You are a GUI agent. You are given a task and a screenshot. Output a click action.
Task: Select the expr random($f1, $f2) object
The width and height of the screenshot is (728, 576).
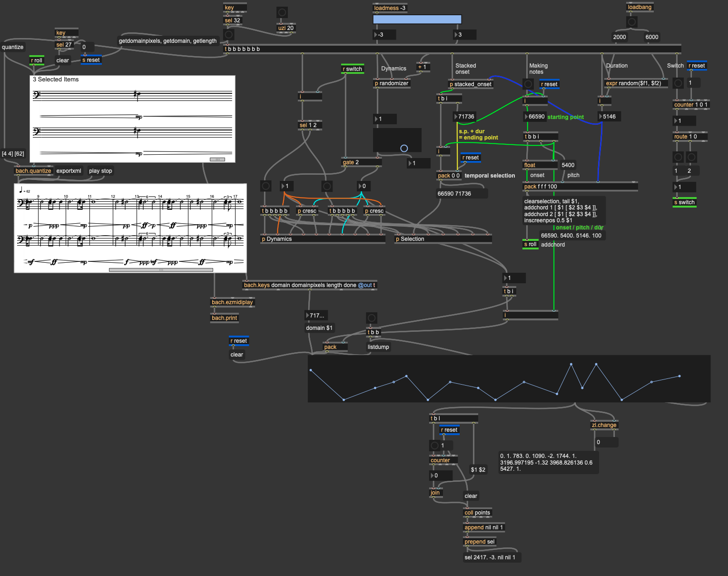click(x=637, y=83)
